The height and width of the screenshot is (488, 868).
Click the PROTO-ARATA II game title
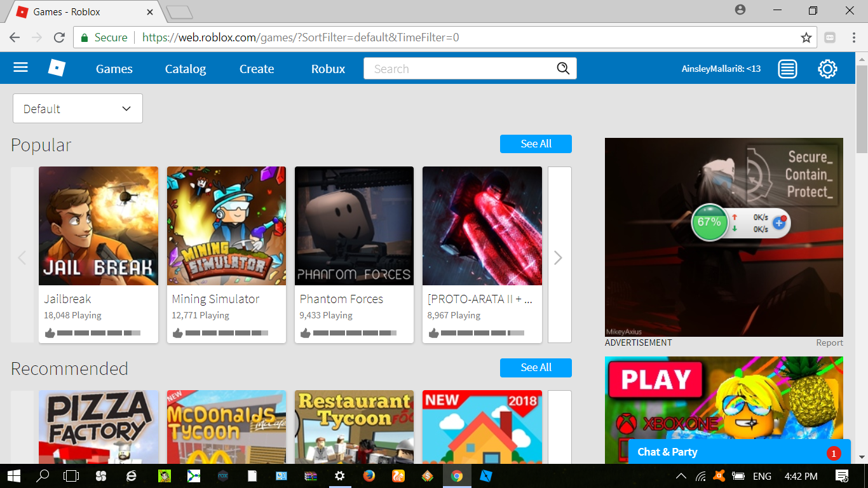(x=480, y=299)
